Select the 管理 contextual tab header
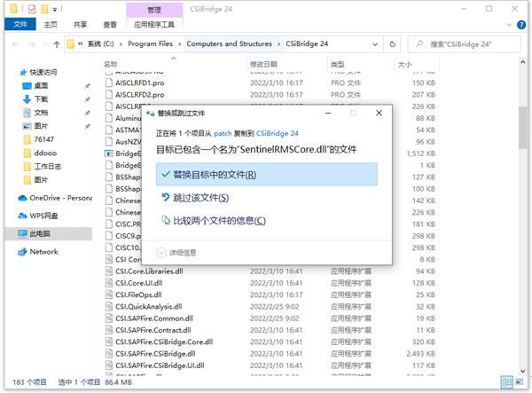 coord(154,10)
